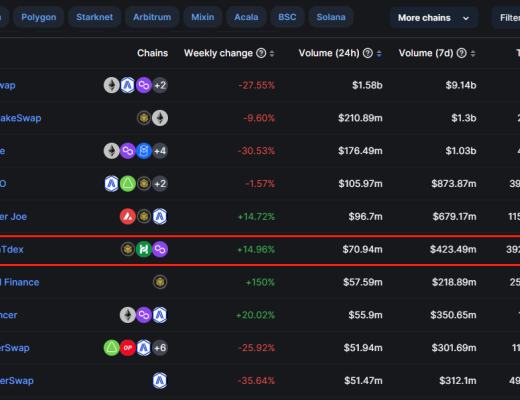520x400 pixels.
Task: Click the '+14.96%' weekly change value
Action: 256,249
